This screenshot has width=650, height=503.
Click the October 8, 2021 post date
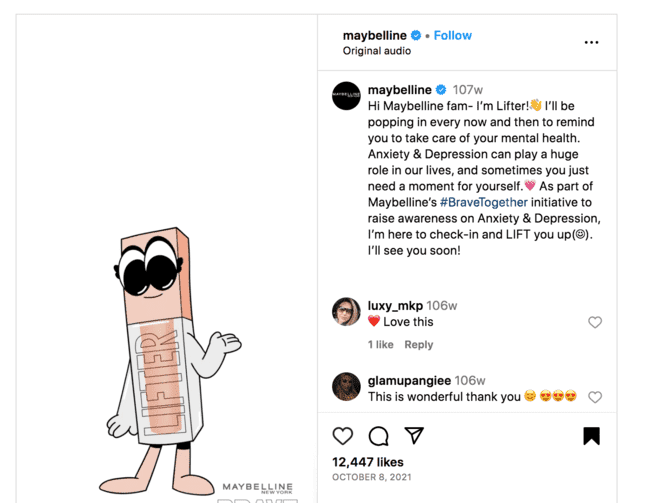pos(364,478)
